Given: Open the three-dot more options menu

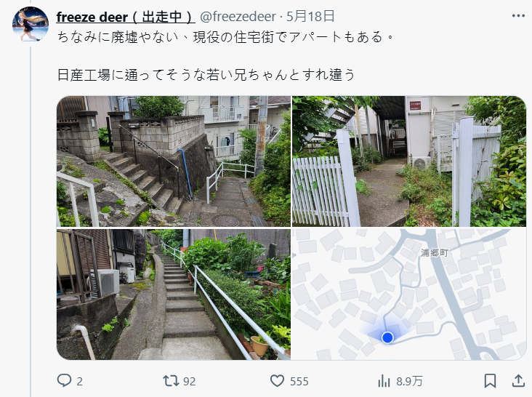Looking at the screenshot, I should pos(518,16).
